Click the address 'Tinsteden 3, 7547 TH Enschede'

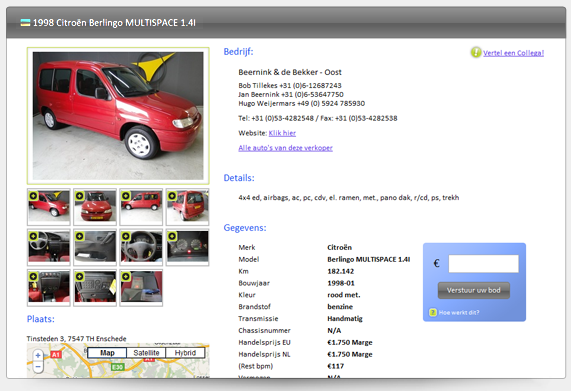click(x=76, y=339)
